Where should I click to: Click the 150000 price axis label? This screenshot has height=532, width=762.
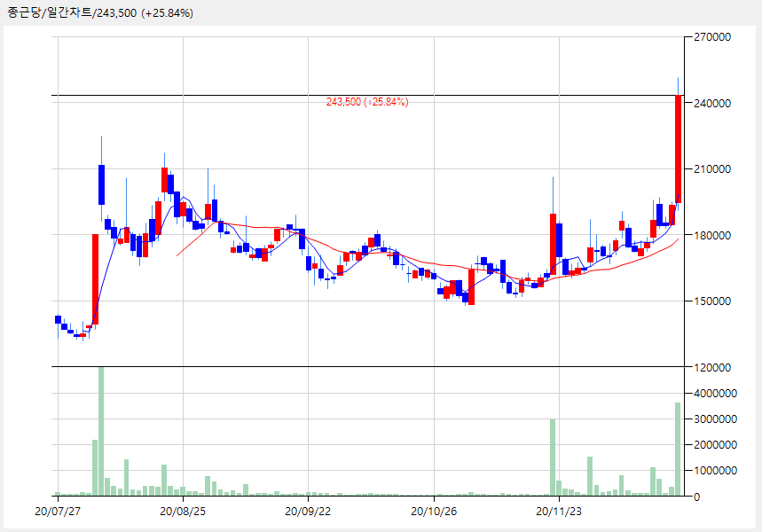tap(712, 301)
